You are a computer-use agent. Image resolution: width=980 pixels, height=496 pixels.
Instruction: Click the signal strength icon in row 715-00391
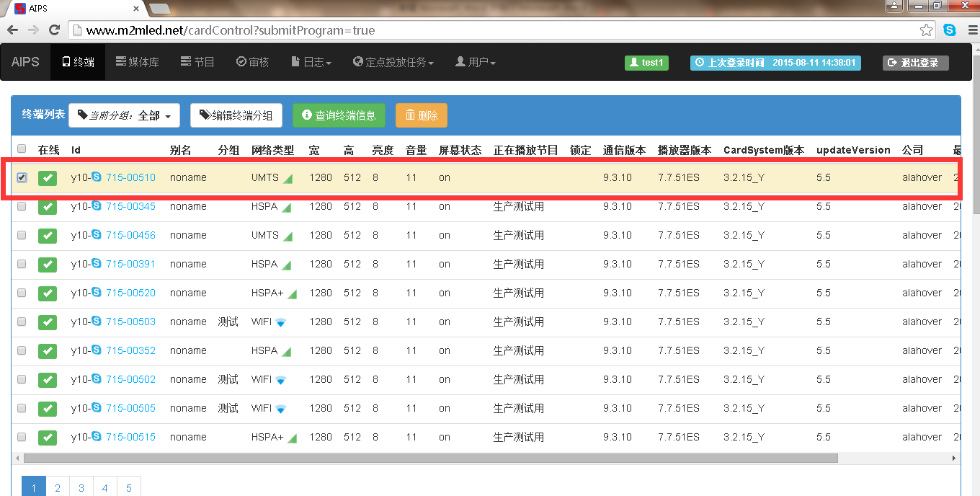point(286,265)
